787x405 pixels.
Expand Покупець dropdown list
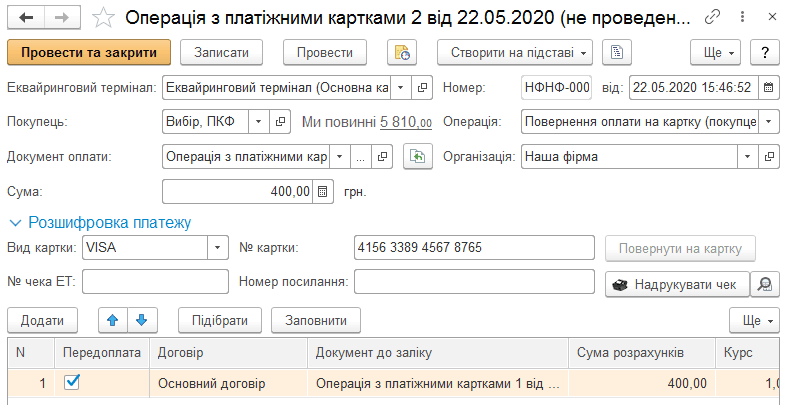[x=258, y=121]
